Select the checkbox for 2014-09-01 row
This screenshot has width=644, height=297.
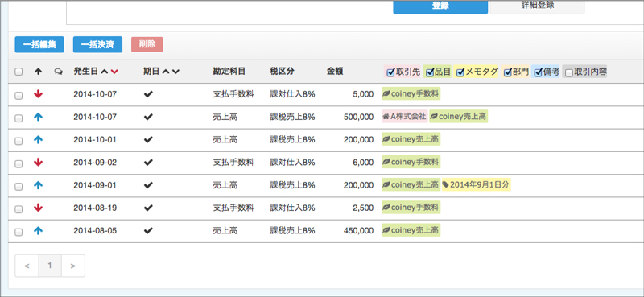click(19, 187)
